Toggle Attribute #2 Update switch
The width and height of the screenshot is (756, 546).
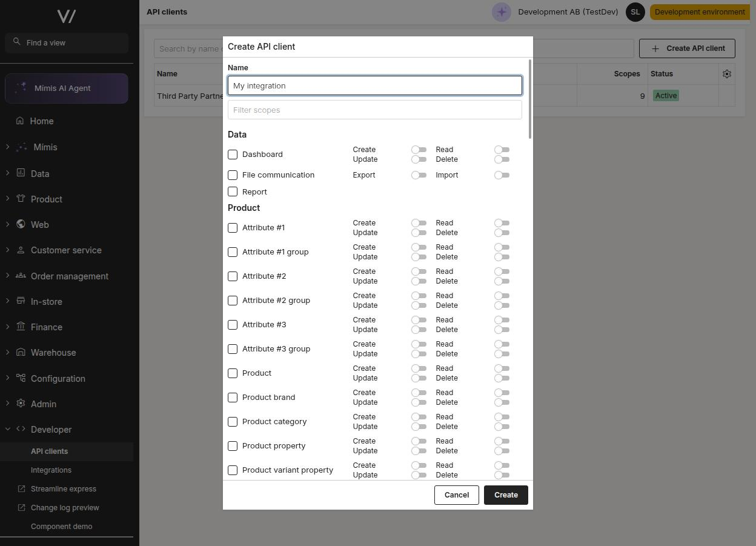tap(419, 281)
